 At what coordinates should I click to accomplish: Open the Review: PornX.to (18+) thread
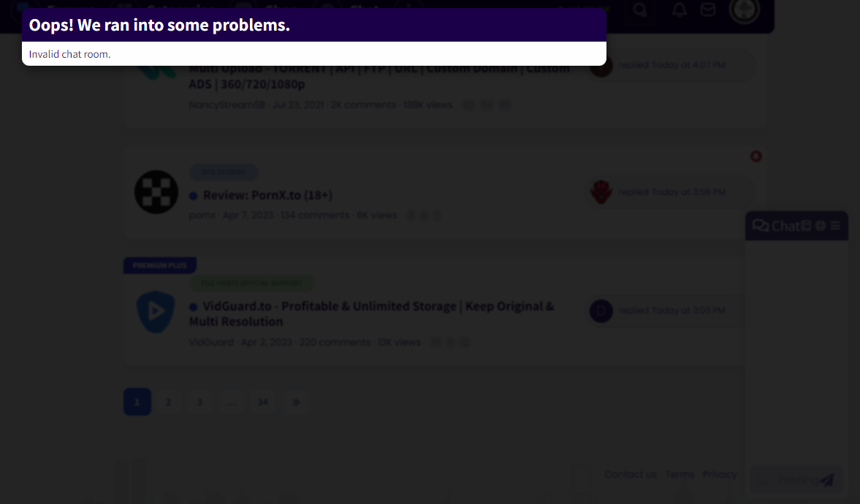coord(267,196)
